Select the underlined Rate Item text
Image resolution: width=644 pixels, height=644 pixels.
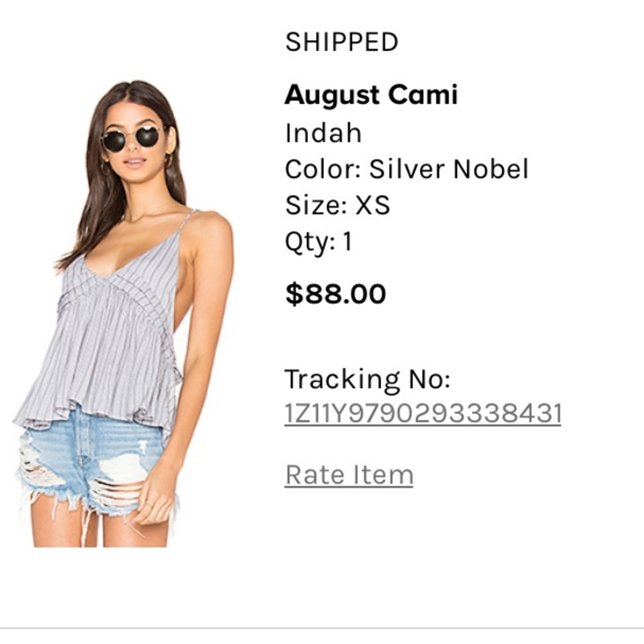click(348, 474)
